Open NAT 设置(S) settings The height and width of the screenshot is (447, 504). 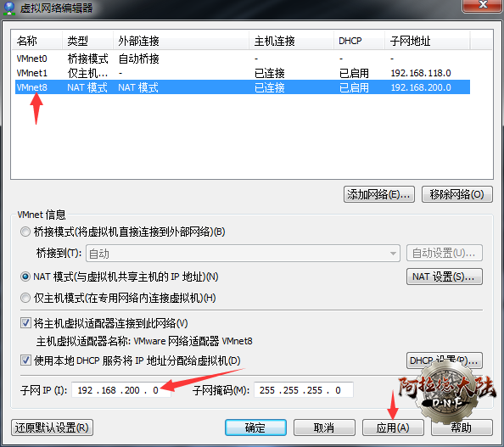445,277
